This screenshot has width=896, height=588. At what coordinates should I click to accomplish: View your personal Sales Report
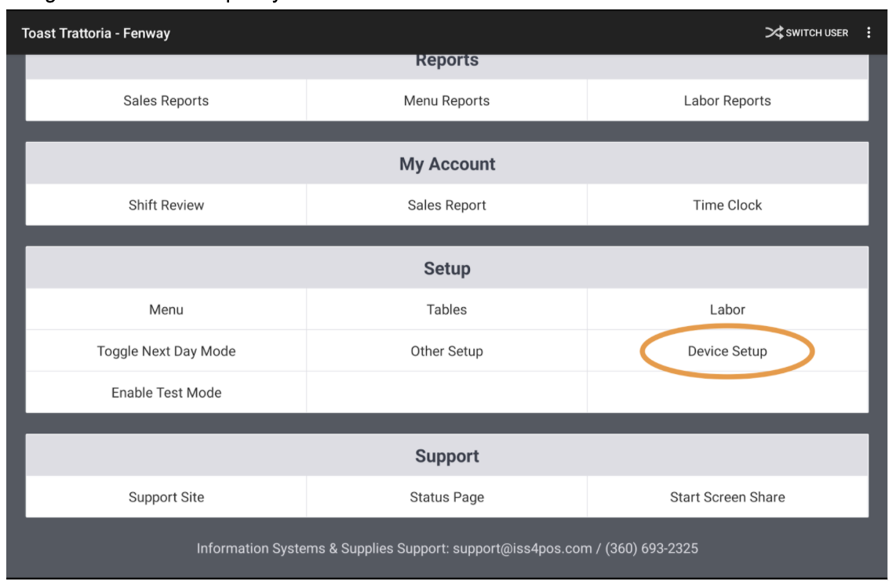click(447, 201)
